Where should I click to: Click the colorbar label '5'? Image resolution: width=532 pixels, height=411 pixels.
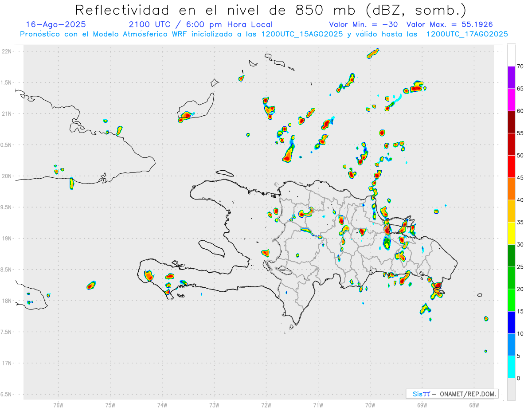(x=518, y=356)
